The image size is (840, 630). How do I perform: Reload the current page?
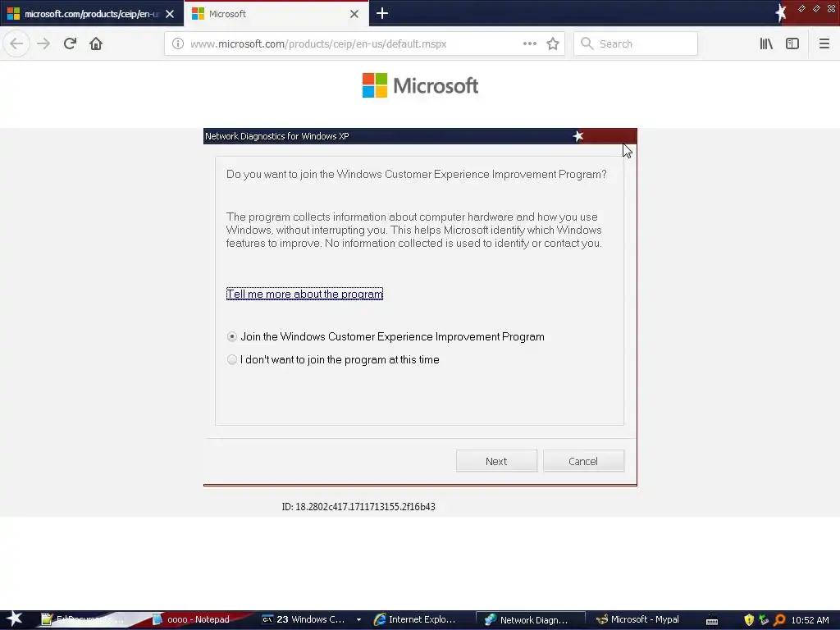70,43
